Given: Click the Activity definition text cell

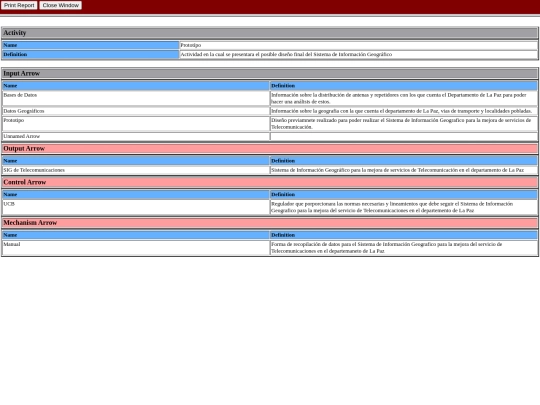Looking at the screenshot, I should (x=359, y=54).
